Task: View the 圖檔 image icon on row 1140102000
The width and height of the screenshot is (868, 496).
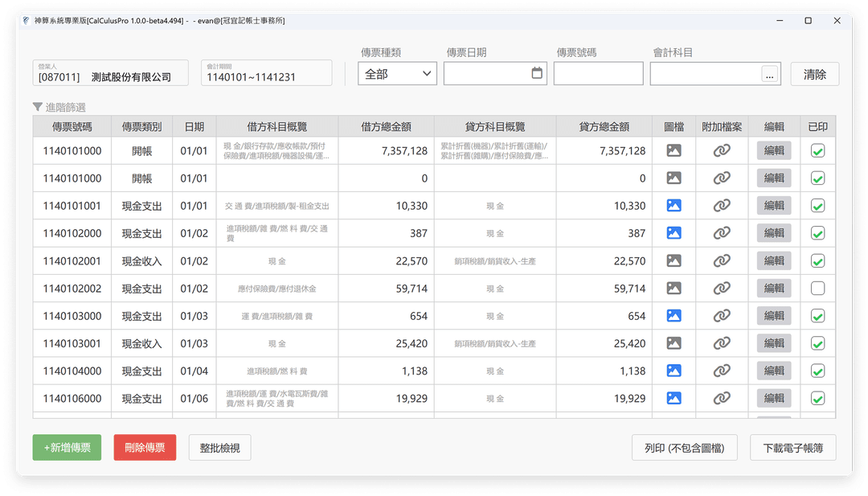Action: pyautogui.click(x=674, y=233)
